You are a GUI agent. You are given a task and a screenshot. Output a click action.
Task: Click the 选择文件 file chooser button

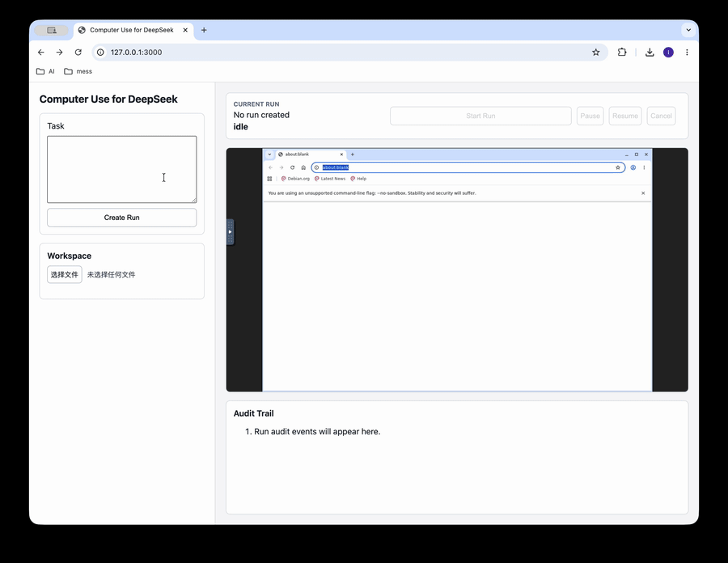pos(65,275)
